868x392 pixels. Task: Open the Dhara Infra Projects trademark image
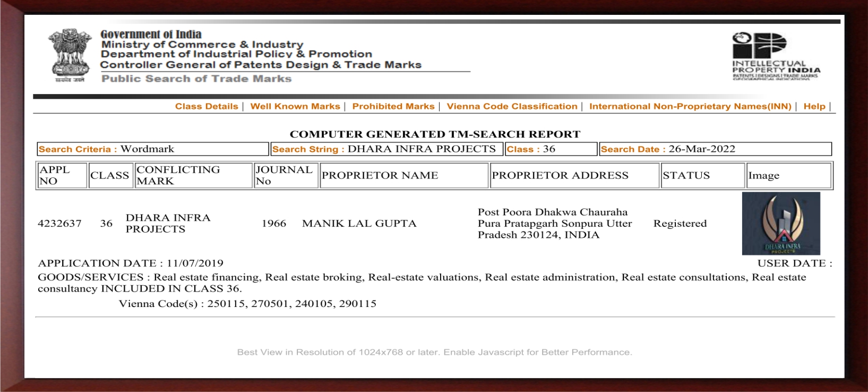coord(780,223)
